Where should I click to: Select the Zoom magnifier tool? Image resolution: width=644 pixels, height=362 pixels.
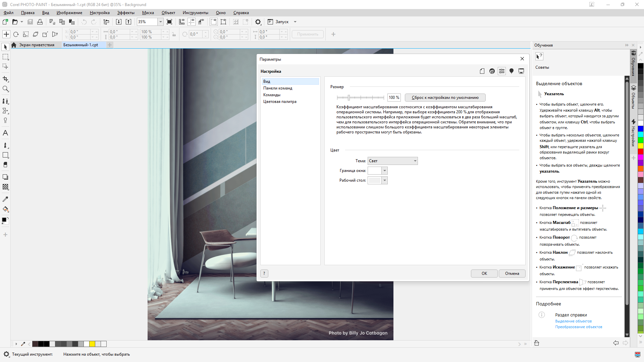[5, 89]
